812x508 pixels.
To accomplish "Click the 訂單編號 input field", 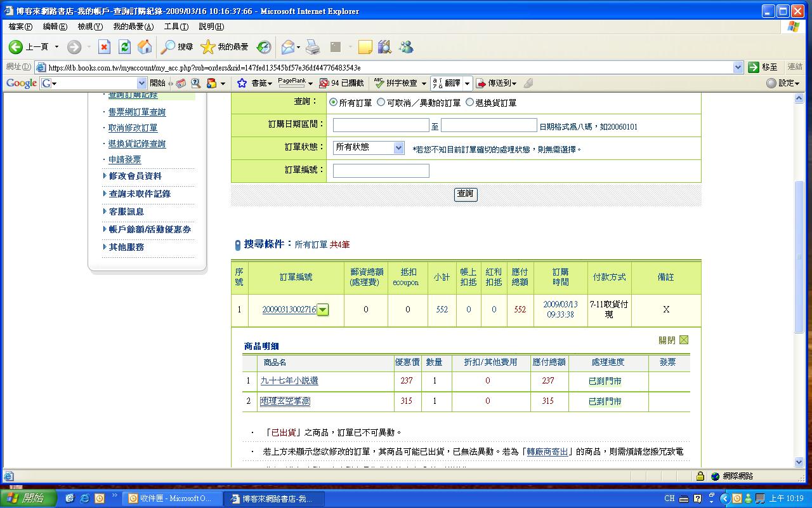I will pyautogui.click(x=381, y=171).
